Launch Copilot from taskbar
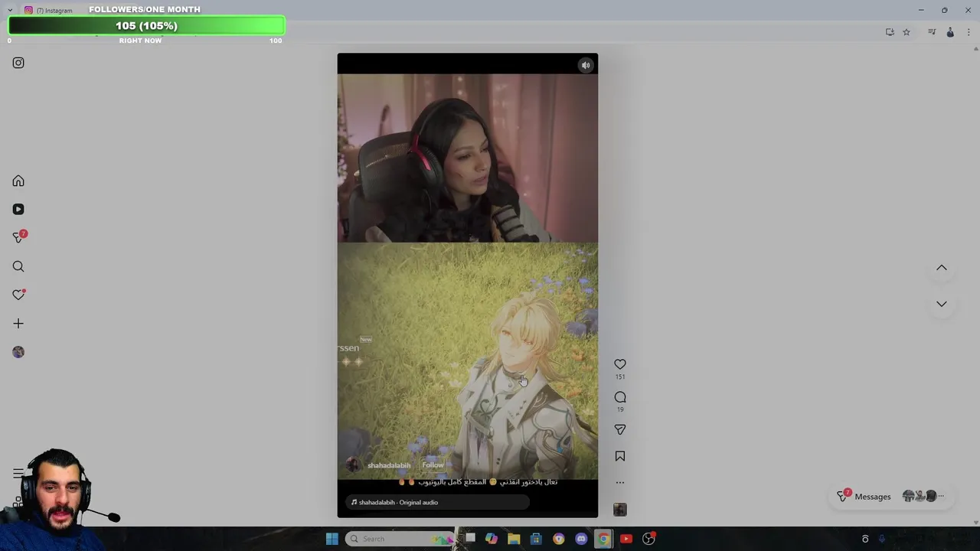980x551 pixels. (492, 539)
